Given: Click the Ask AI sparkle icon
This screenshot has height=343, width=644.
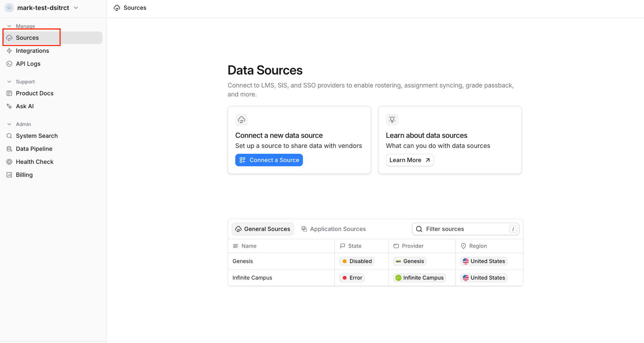Looking at the screenshot, I should [9, 106].
